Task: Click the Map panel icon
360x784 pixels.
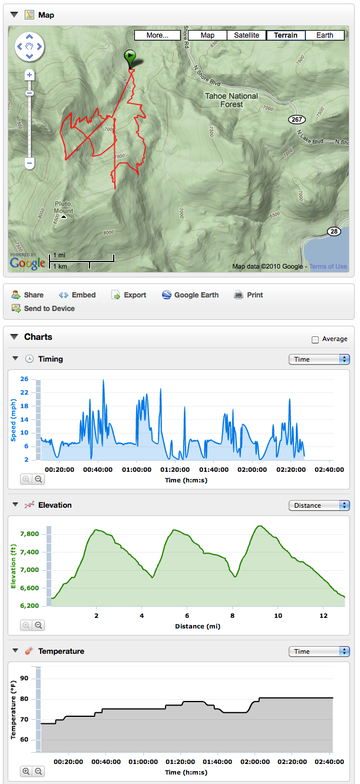Action: [29, 14]
